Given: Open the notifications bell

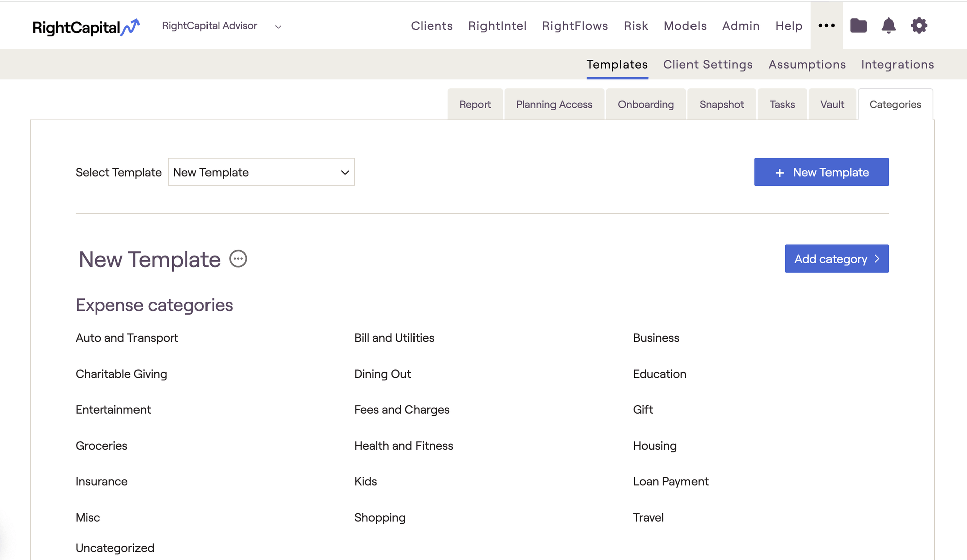Looking at the screenshot, I should click(888, 25).
